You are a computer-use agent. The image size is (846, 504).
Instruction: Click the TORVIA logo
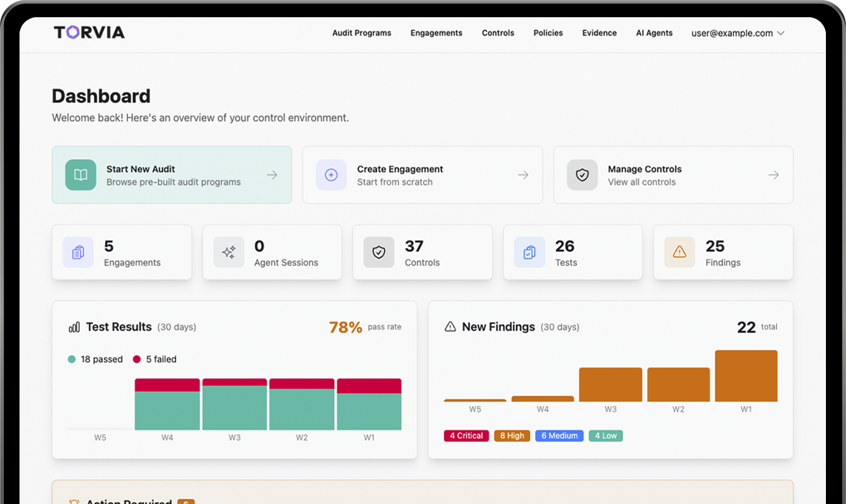tap(89, 33)
